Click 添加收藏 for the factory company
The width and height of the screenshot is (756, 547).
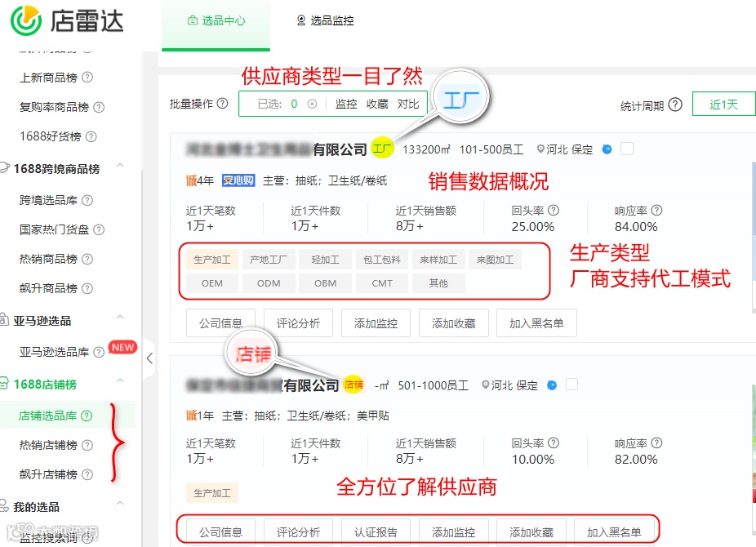[454, 323]
